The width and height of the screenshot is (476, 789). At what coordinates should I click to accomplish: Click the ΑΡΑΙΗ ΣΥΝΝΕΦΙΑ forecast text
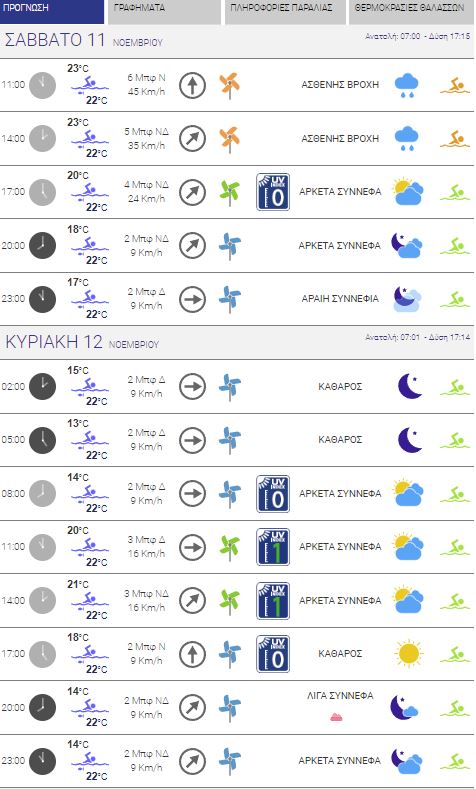click(340, 298)
